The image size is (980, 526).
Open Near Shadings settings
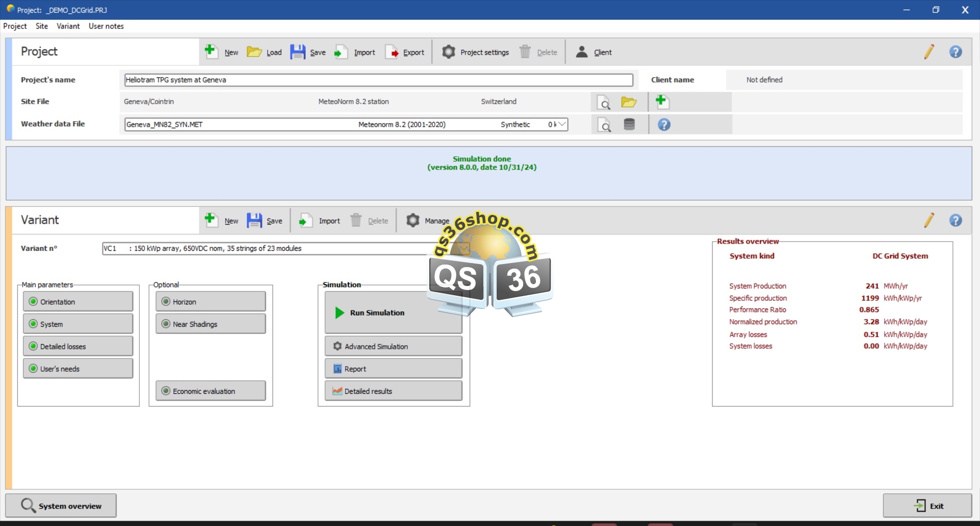[x=211, y=324]
